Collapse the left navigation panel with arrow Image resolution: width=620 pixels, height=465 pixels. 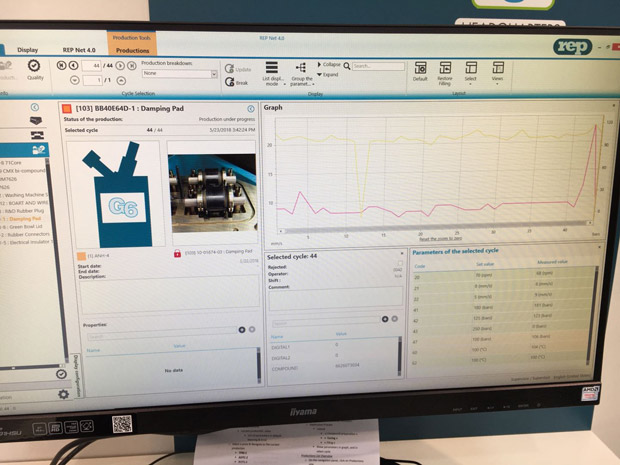(35, 107)
